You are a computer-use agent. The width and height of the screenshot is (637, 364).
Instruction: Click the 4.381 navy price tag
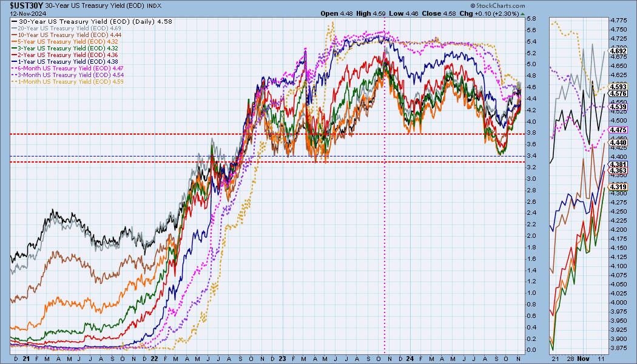click(618, 164)
